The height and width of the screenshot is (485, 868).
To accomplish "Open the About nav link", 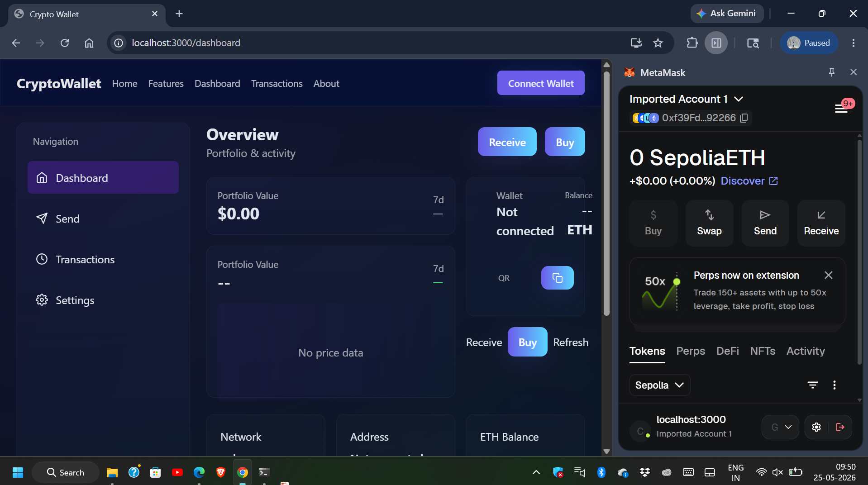I will [326, 84].
